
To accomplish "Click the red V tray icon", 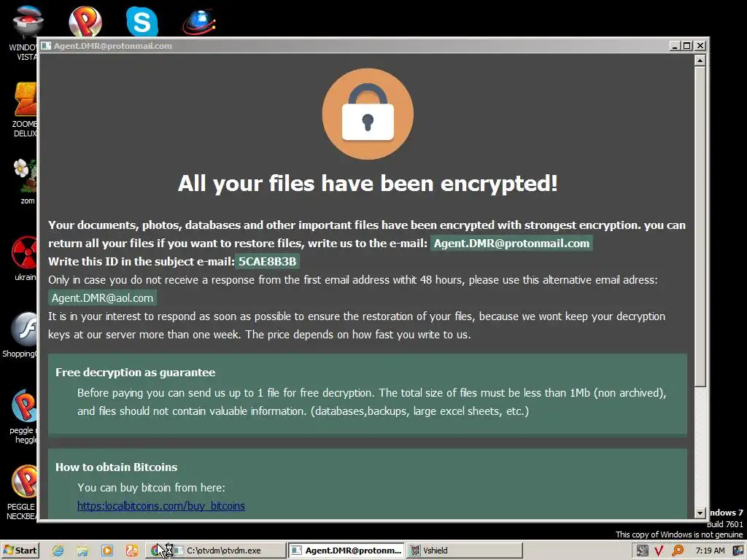I will pyautogui.click(x=659, y=551).
